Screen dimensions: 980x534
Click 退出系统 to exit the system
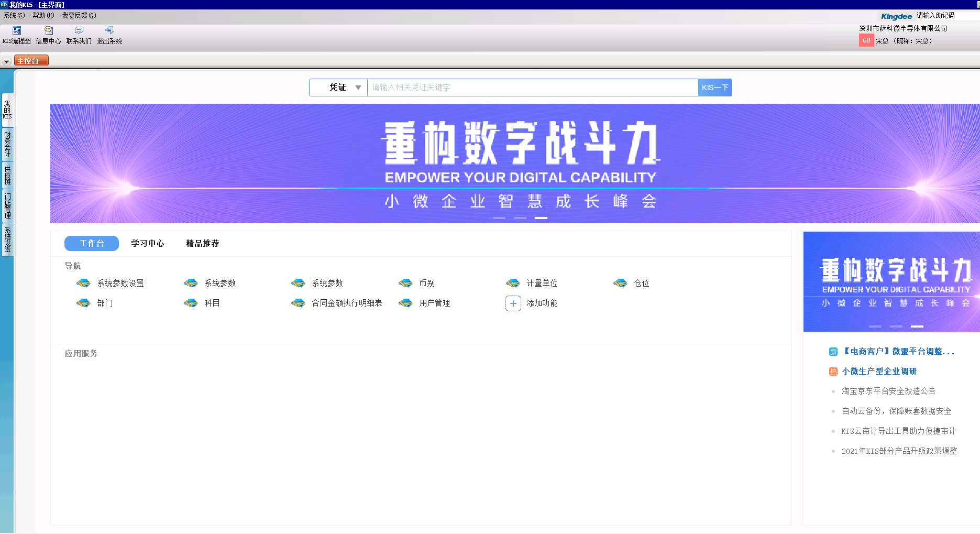(109, 35)
